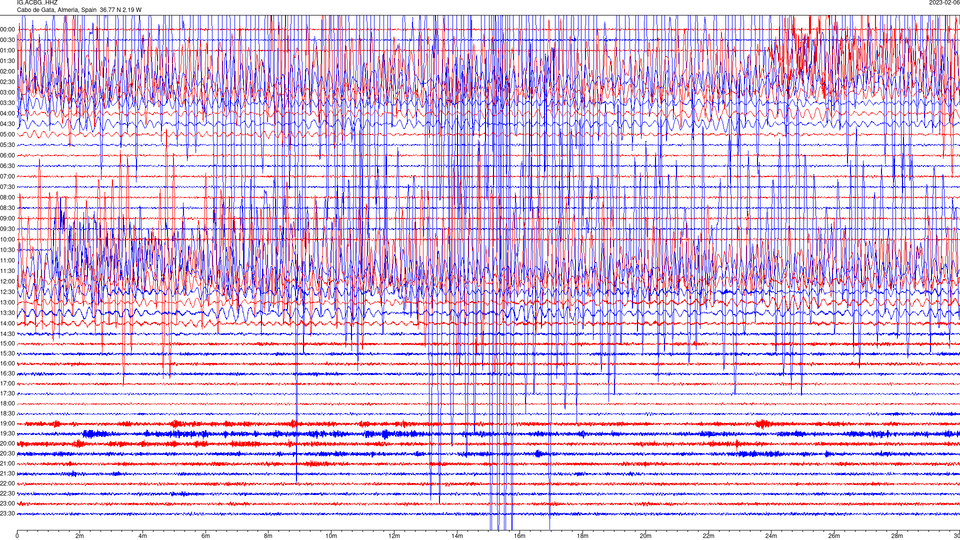The image size is (960, 540).
Task: Click the "09:30" row time label
Action: tap(7, 229)
